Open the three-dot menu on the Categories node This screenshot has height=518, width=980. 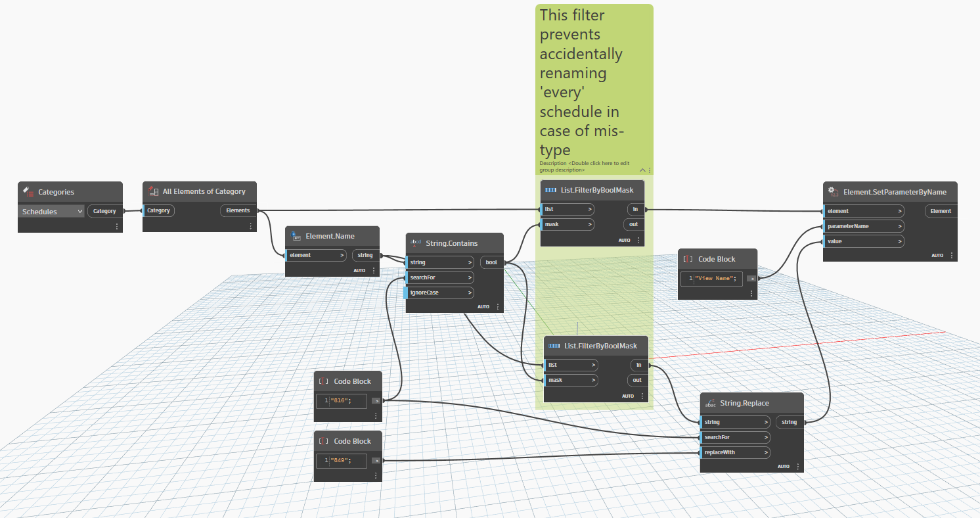coord(116,226)
